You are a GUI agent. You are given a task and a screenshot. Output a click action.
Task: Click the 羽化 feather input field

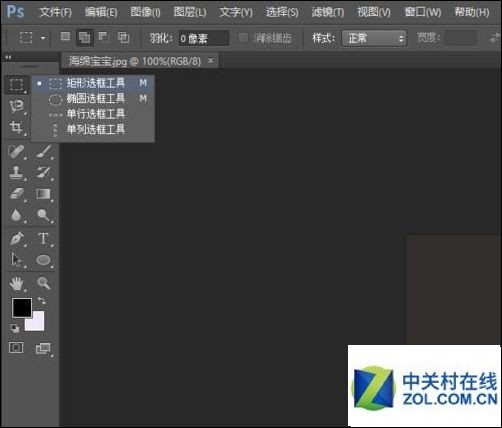pos(204,38)
